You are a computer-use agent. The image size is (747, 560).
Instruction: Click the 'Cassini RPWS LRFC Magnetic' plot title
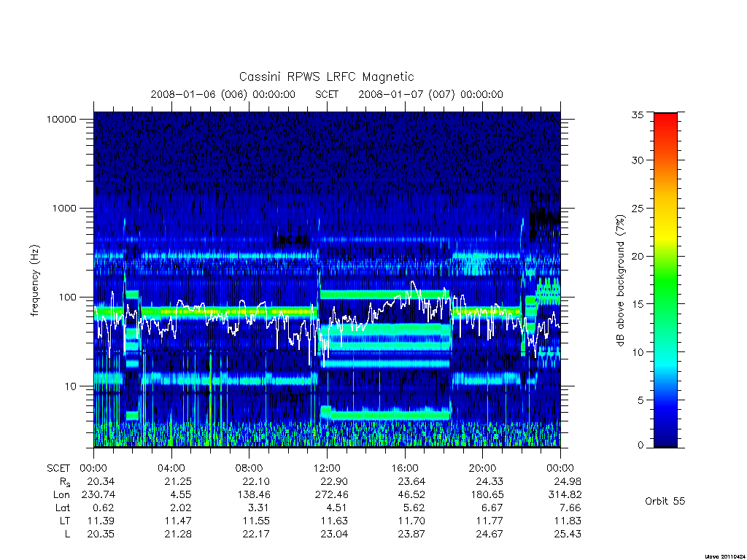326,77
